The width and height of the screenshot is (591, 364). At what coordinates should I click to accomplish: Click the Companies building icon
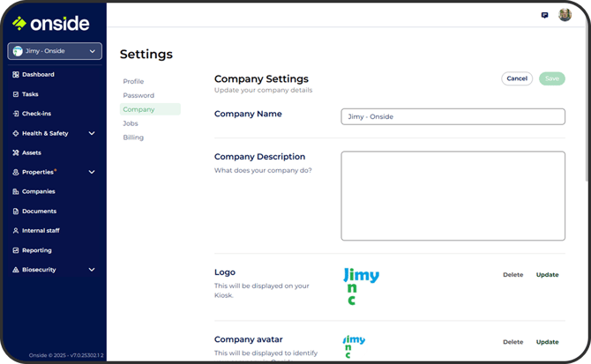pos(16,191)
